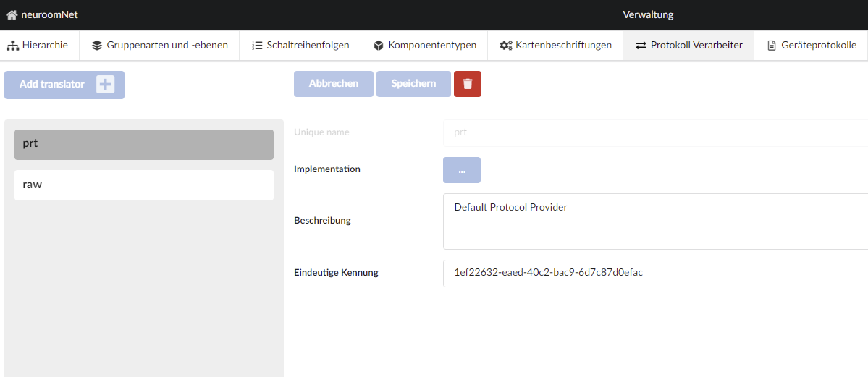Click the Eindeutige Kennung label
The image size is (868, 377).
[336, 272]
